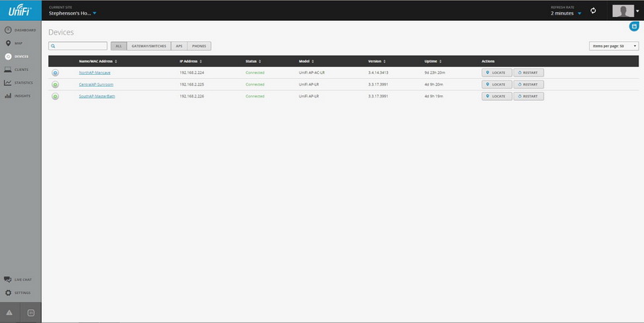This screenshot has width=644, height=323.
Task: Open Statistics in the sidebar
Action: point(19,83)
